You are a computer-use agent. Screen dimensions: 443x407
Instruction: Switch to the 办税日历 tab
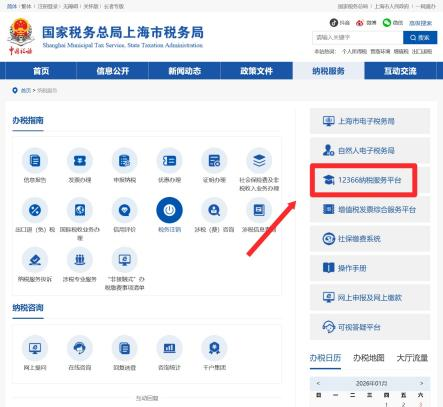(x=325, y=358)
